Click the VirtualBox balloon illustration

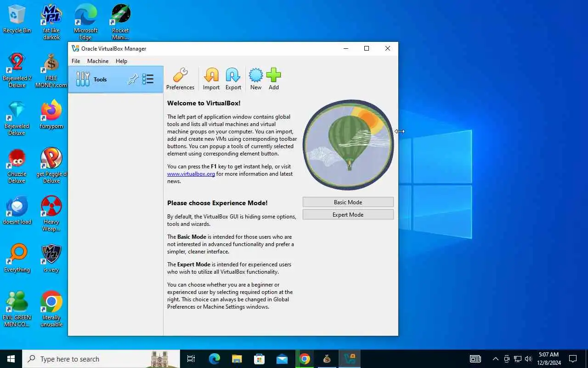click(348, 144)
